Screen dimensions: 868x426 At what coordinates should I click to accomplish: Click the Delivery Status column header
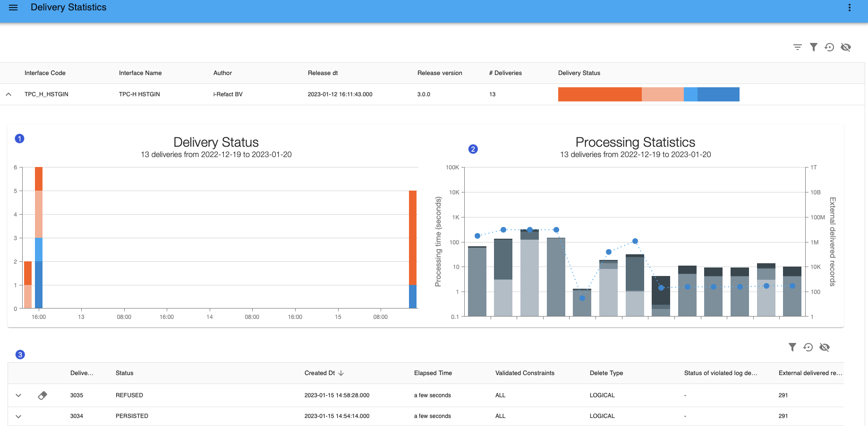tap(579, 73)
